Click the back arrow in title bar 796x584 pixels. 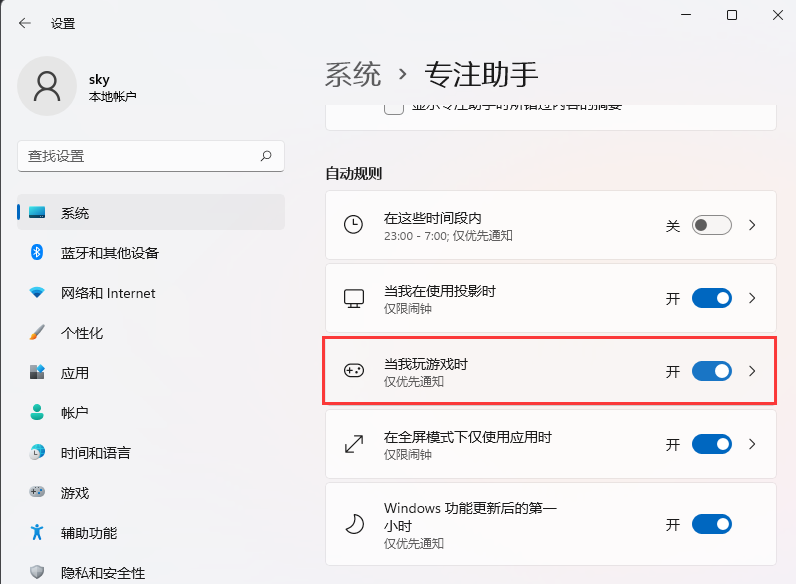24,23
